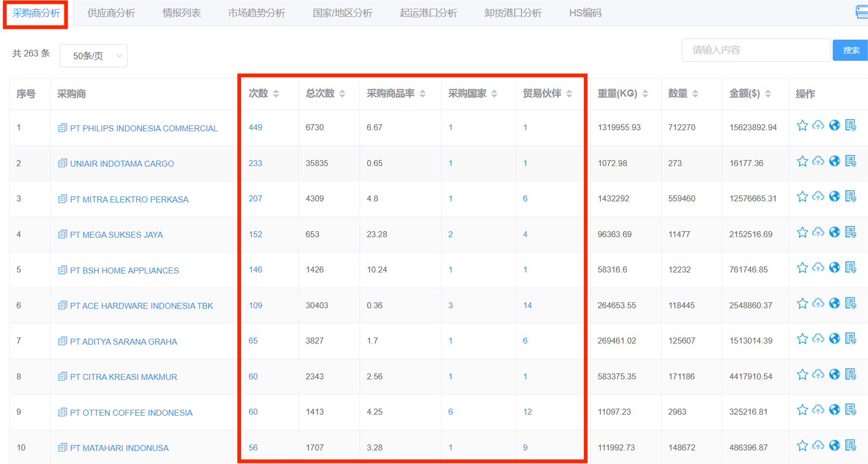The image size is (868, 464).
Task: Sort table by 总次数 column arrows
Action: click(x=342, y=94)
